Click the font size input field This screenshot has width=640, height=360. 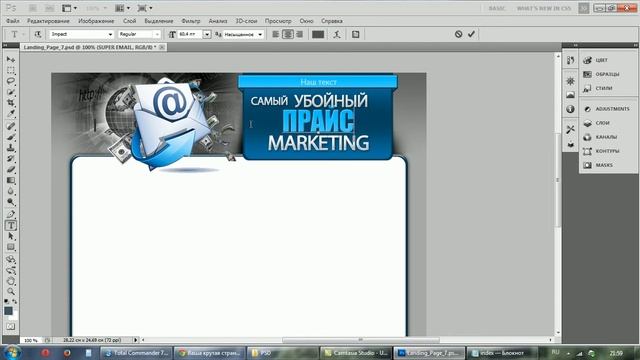tap(190, 34)
